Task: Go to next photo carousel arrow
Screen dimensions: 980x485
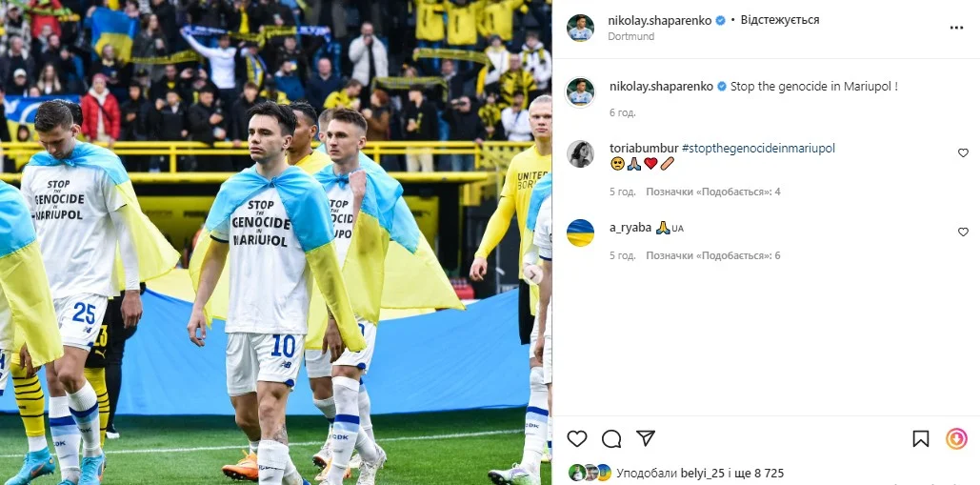Action: click(533, 274)
